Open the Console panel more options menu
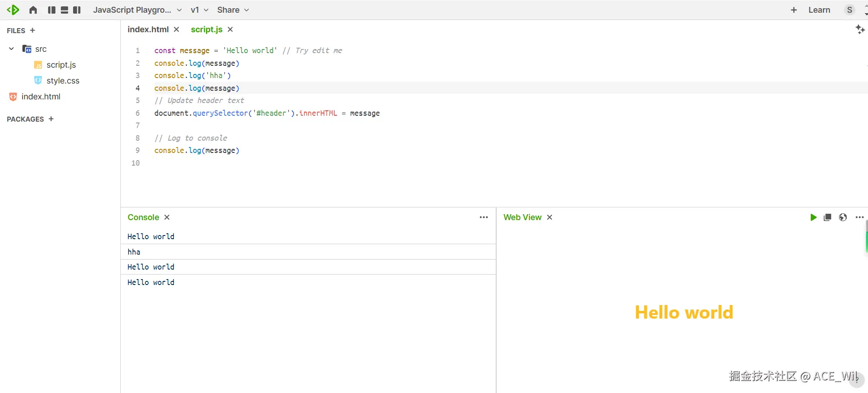 [484, 217]
